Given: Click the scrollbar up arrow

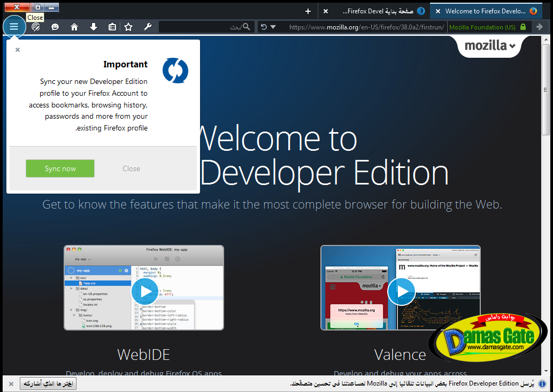Looking at the screenshot, I should (546, 40).
